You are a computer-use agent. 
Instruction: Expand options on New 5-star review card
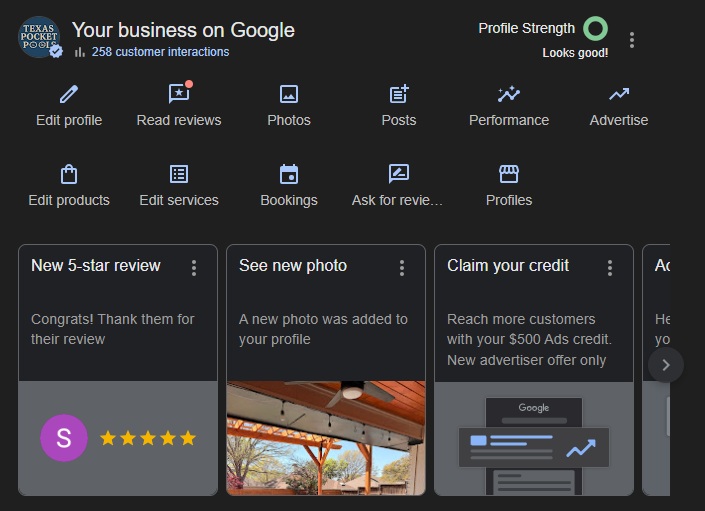194,268
